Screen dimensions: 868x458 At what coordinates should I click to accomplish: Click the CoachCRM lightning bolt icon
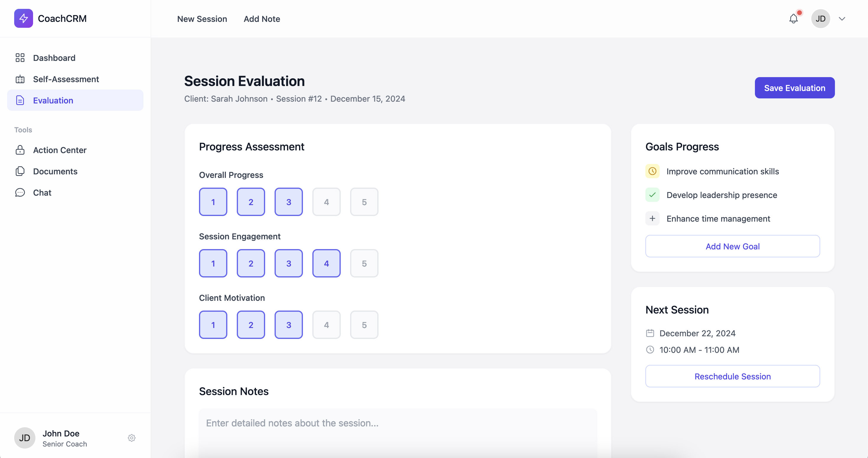coord(23,18)
